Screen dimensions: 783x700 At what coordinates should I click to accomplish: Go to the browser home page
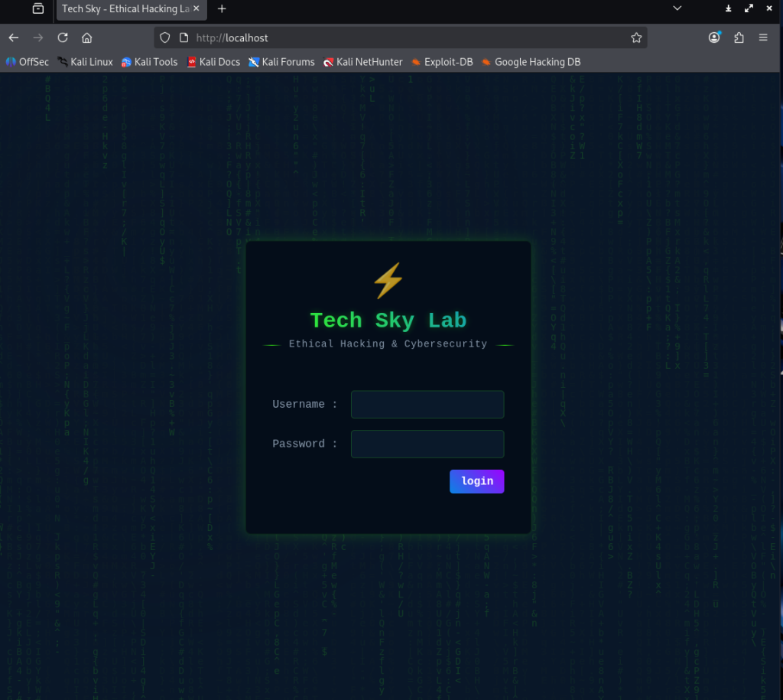[87, 37]
